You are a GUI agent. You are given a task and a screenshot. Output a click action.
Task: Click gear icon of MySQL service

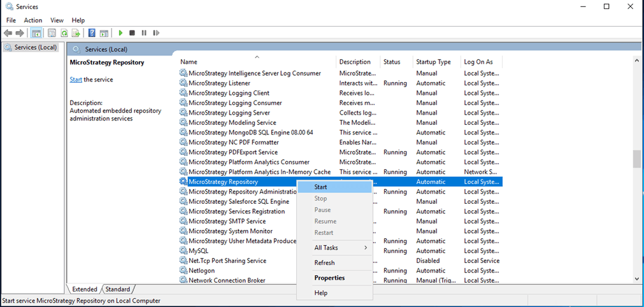(183, 250)
